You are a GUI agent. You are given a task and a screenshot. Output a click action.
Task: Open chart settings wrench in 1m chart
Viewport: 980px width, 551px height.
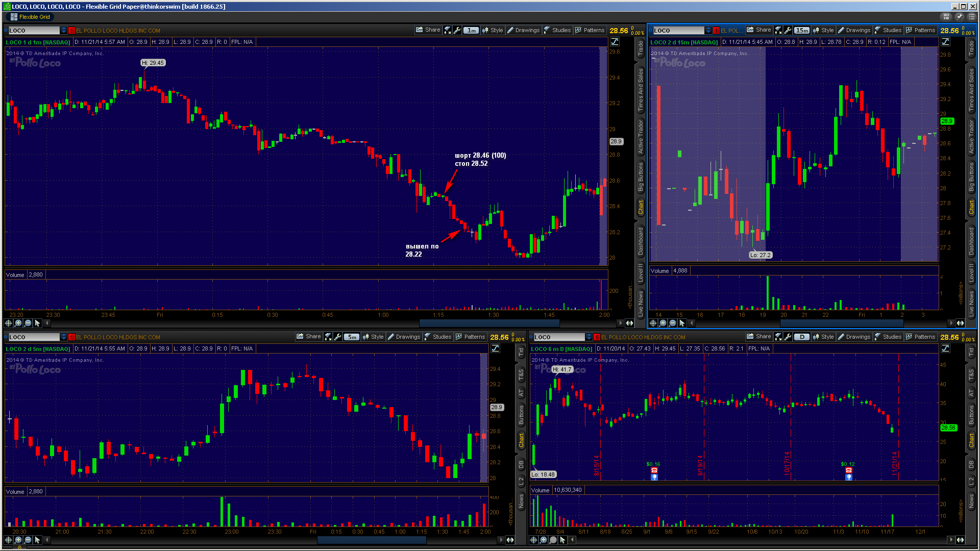point(457,30)
